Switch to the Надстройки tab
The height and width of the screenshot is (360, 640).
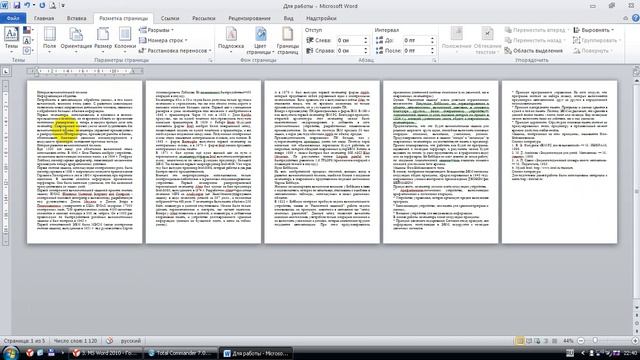321,18
